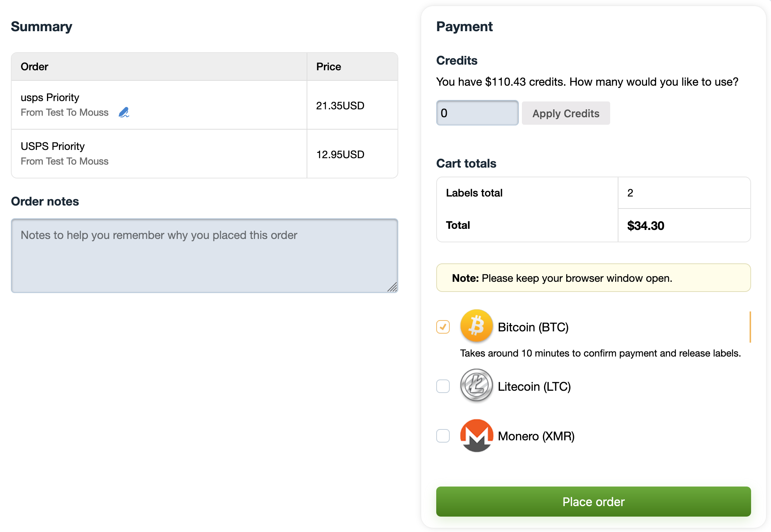Select the Litecoin (LTC) payment checkbox

(443, 386)
